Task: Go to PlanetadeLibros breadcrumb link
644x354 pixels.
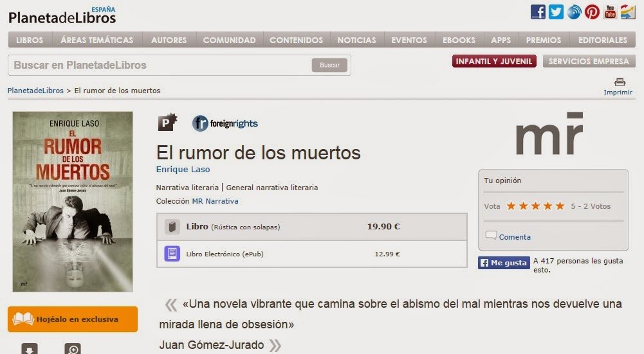Action: pyautogui.click(x=36, y=91)
